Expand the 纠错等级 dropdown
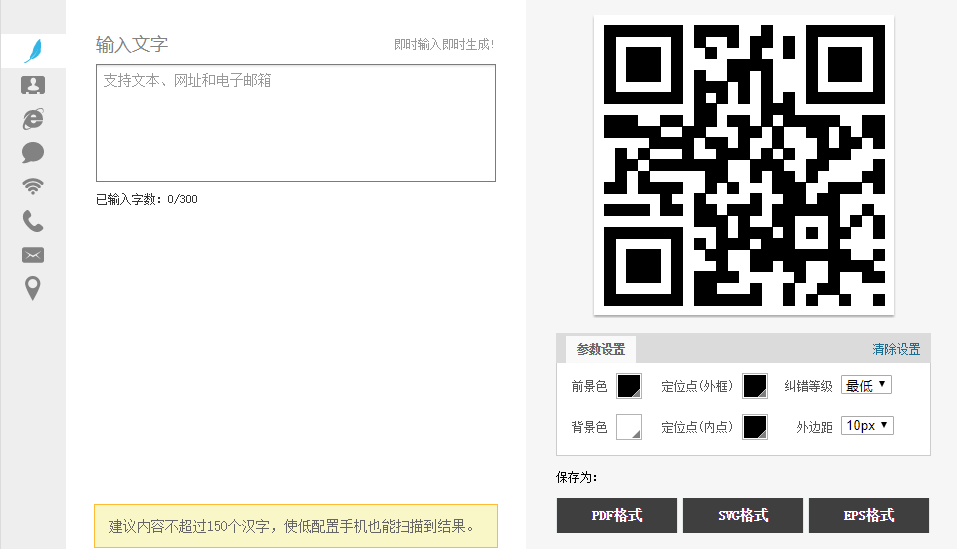 pyautogui.click(x=867, y=385)
